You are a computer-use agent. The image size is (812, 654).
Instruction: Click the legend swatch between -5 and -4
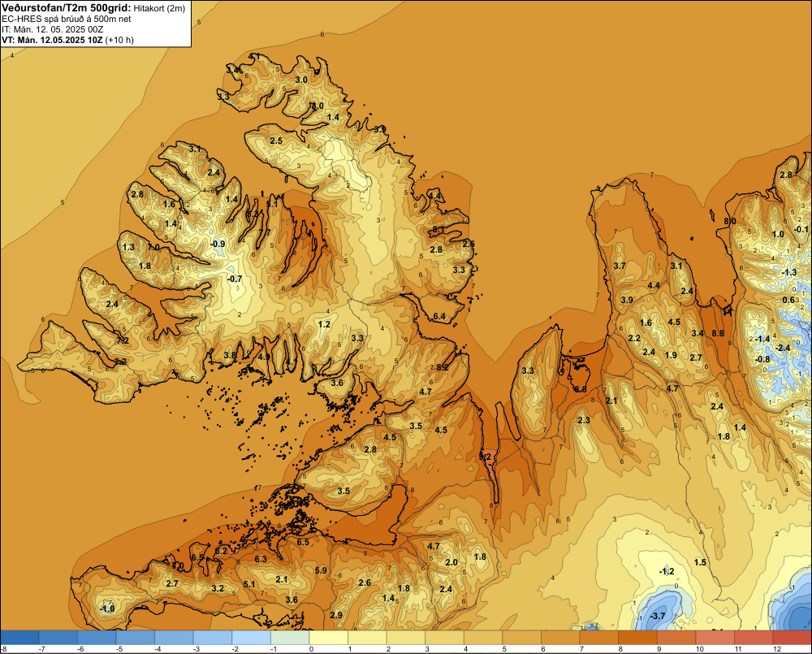point(136,637)
